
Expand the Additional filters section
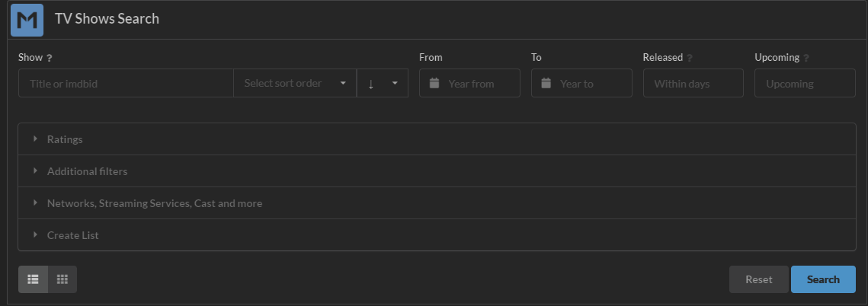(87, 172)
